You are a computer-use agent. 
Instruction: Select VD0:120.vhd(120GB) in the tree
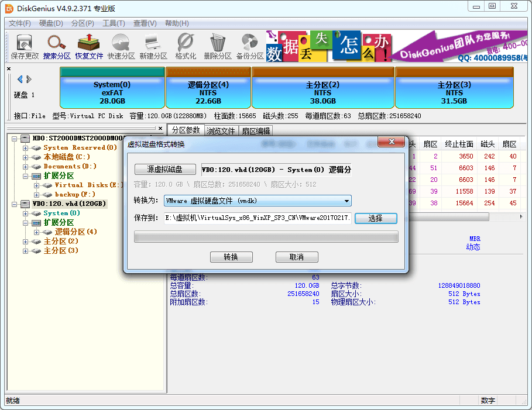click(69, 204)
